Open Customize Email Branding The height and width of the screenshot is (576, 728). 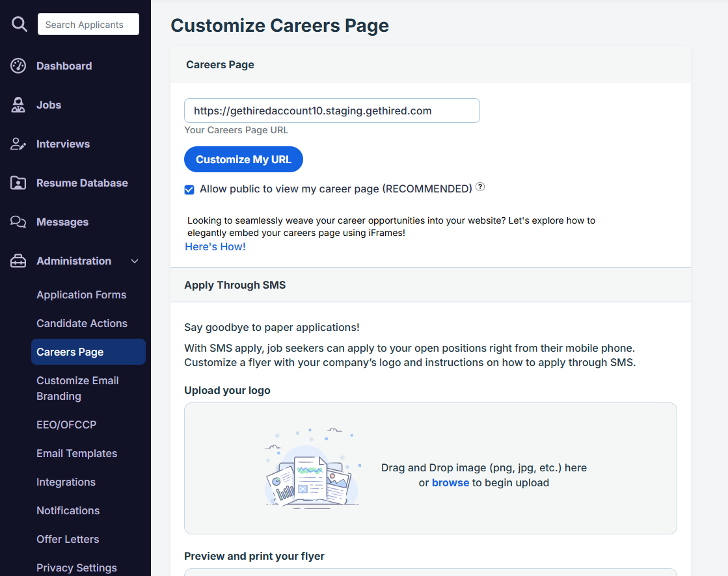point(77,388)
